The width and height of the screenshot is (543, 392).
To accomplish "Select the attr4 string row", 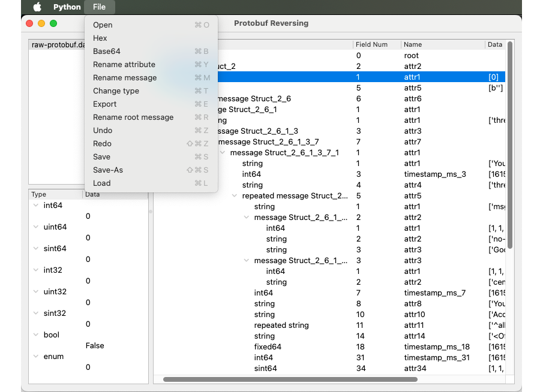I will 329,185.
